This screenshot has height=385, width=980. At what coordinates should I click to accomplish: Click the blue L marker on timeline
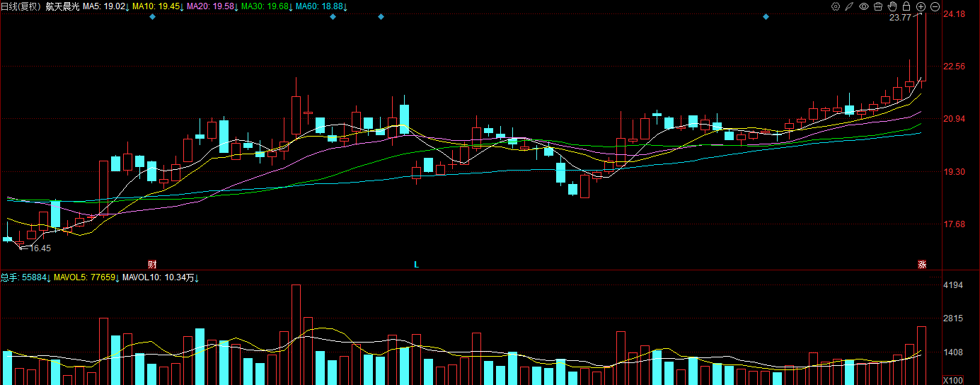[x=417, y=264]
